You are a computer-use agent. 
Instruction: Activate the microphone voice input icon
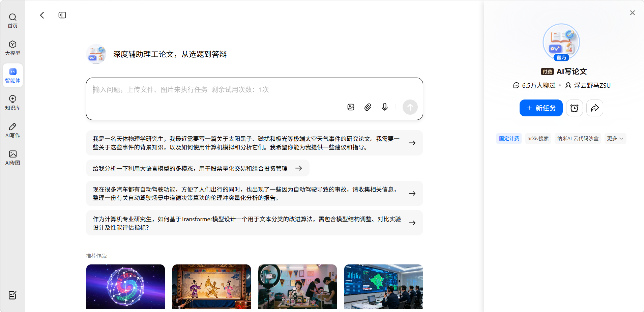pos(384,107)
